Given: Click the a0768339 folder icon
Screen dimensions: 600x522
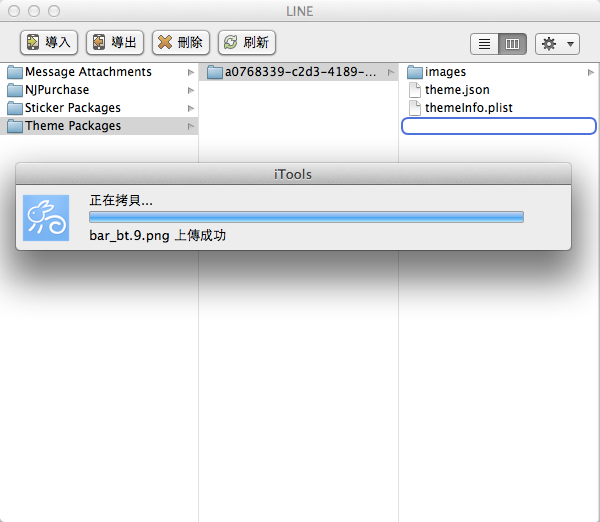Looking at the screenshot, I should [x=215, y=72].
